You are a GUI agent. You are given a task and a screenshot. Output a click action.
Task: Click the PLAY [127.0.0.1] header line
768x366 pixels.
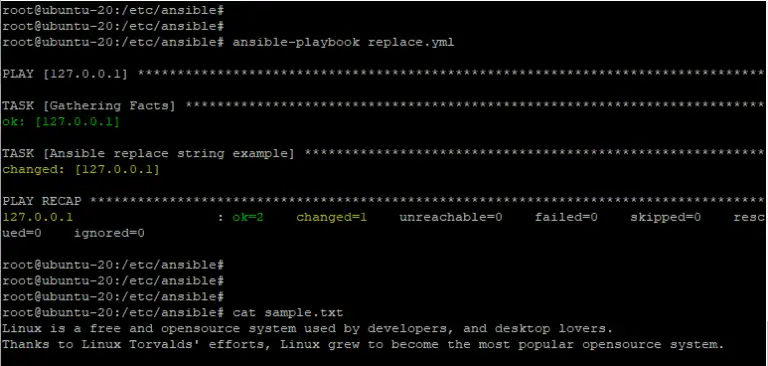(x=65, y=74)
